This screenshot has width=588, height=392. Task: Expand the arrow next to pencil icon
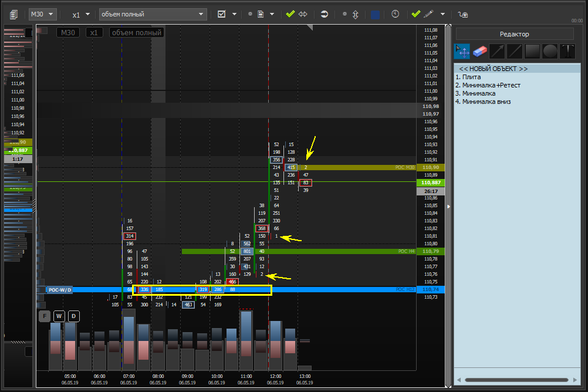point(442,14)
